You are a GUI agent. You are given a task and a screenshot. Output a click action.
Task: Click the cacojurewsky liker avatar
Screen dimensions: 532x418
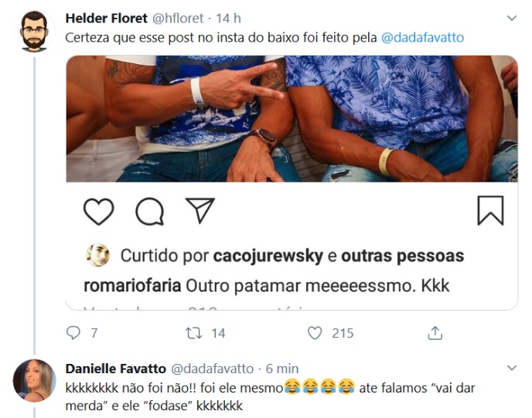[x=98, y=255]
